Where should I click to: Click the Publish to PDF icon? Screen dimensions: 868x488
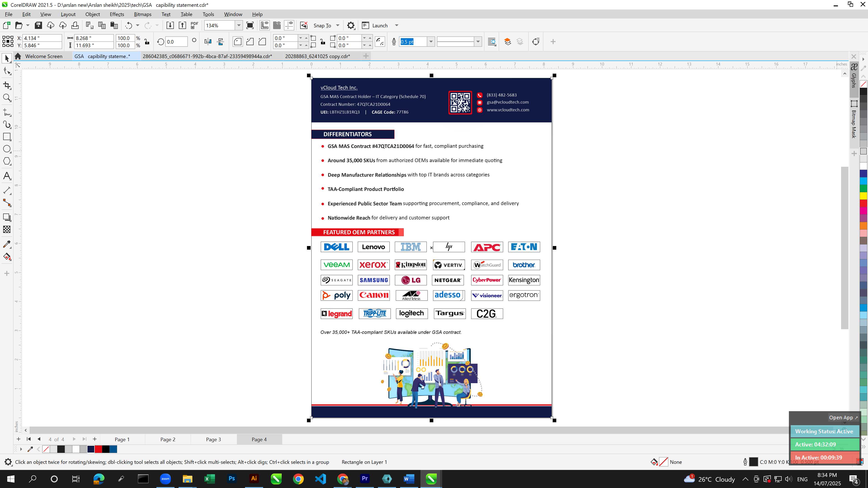194,26
